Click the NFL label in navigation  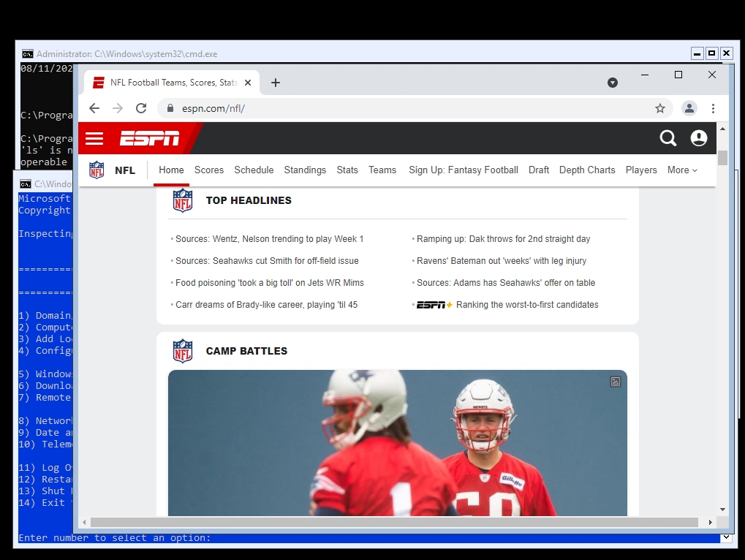[125, 170]
